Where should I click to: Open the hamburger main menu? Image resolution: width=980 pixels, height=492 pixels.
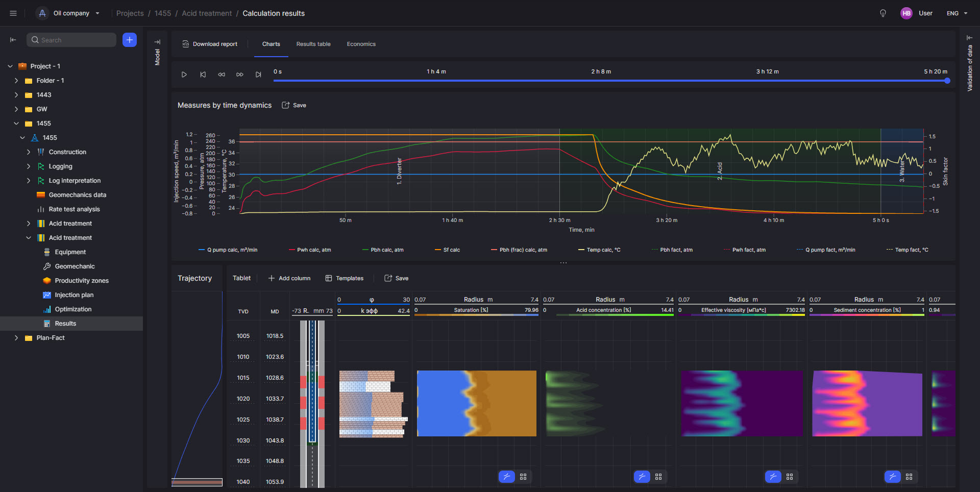point(13,13)
